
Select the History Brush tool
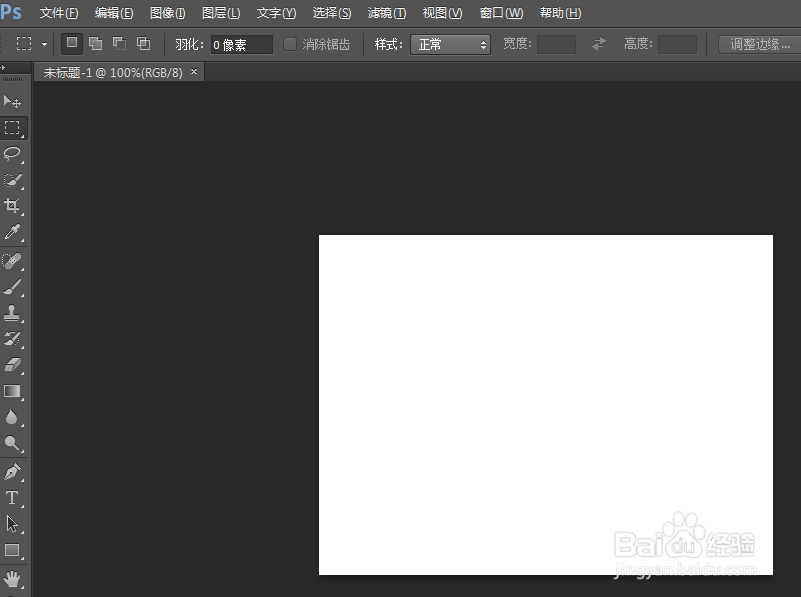(x=12, y=339)
